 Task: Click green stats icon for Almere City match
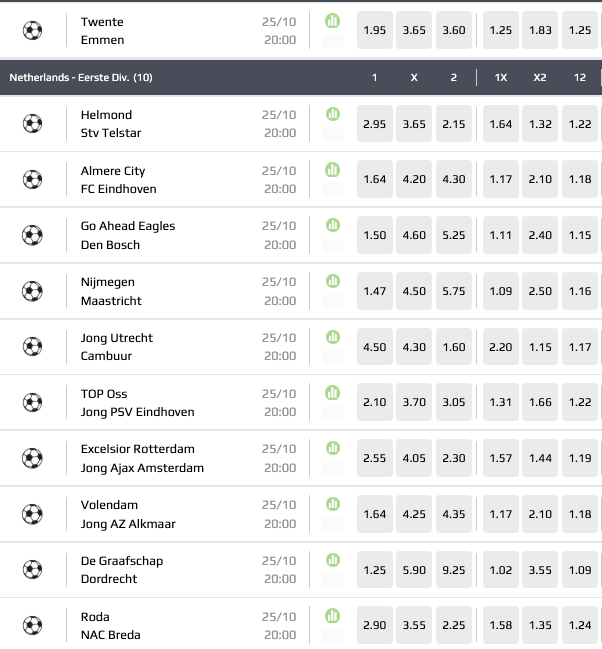[x=333, y=170]
